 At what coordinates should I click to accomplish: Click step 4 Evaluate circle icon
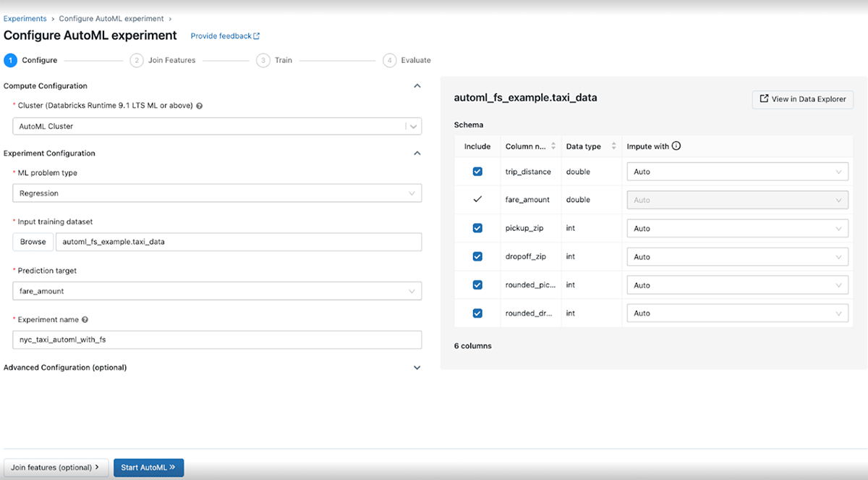tap(390, 60)
